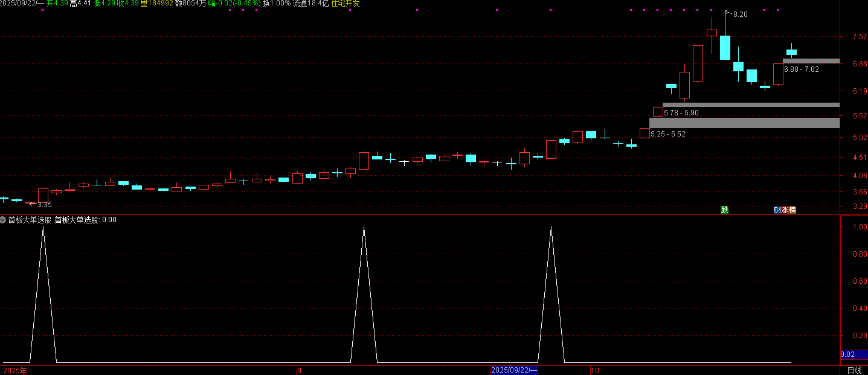
Task: Click the 低4.29 low price text
Action: 104,4
